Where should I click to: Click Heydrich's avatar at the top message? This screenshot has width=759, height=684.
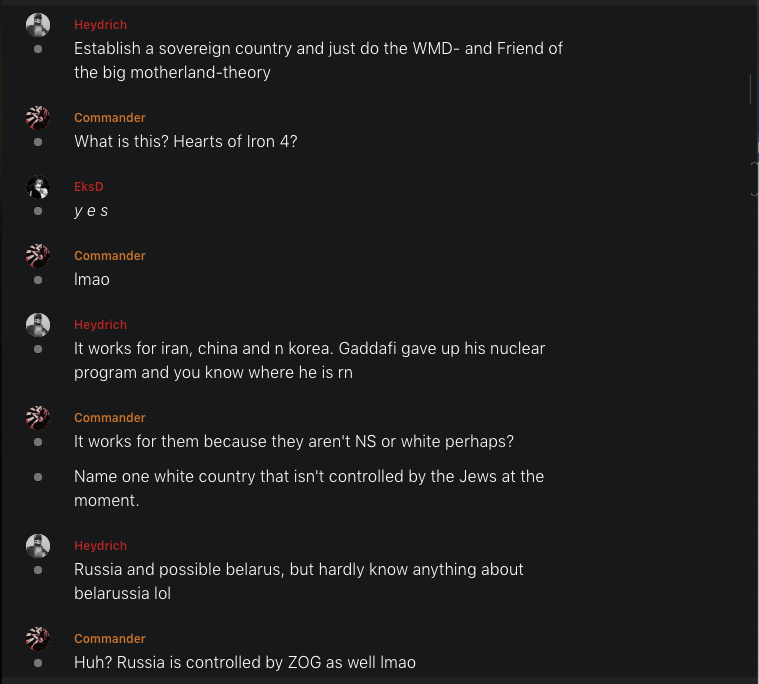coord(38,25)
